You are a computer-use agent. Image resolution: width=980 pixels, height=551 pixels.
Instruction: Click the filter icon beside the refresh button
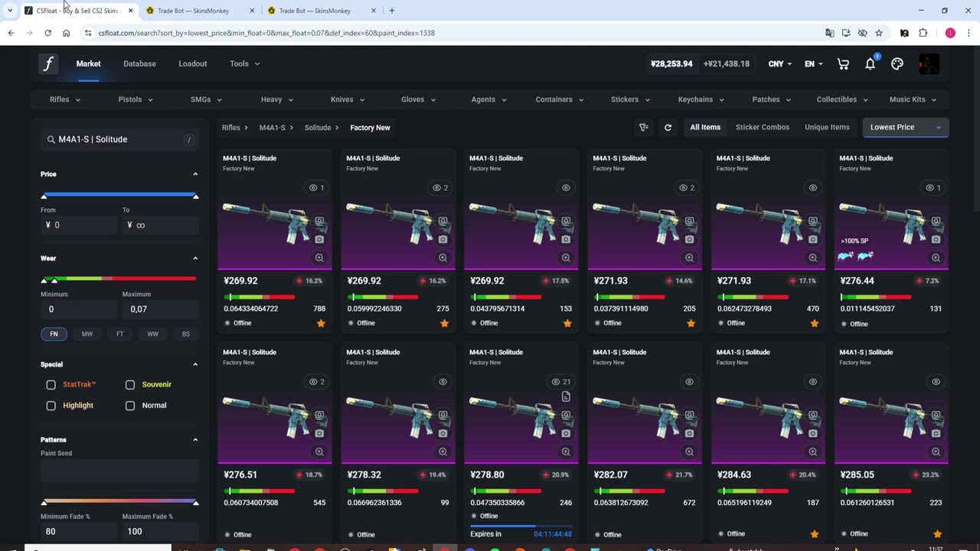tap(644, 128)
